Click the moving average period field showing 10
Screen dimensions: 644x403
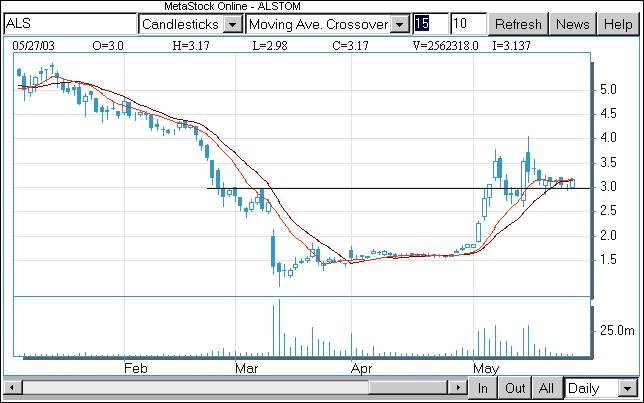click(469, 24)
